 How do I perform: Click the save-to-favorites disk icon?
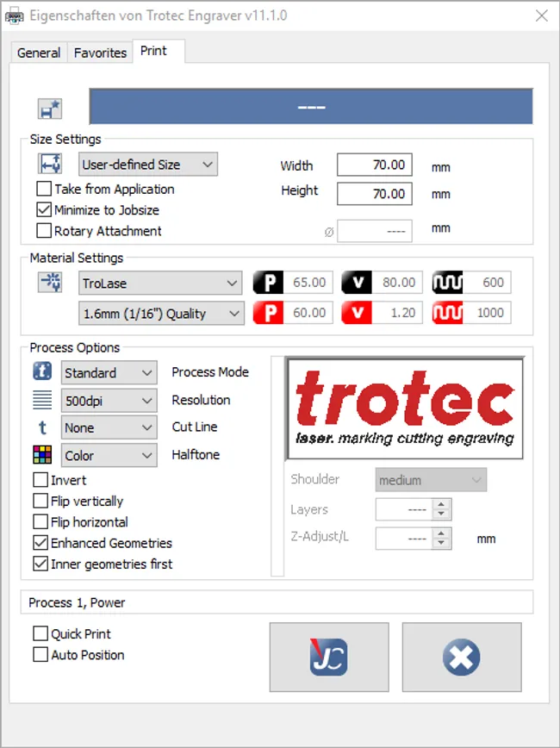[50, 109]
